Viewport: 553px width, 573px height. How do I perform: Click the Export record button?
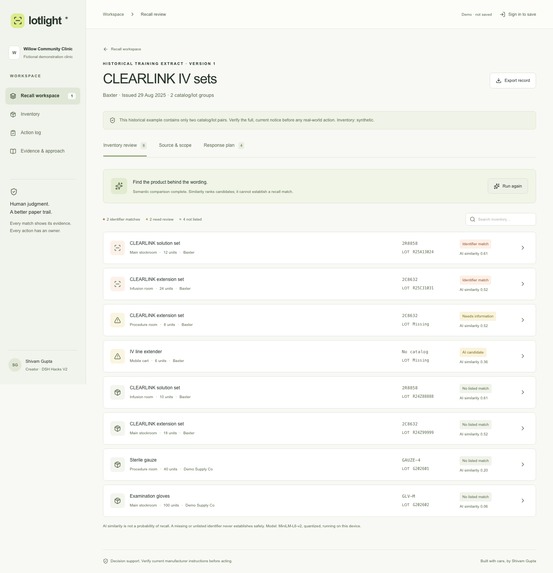coord(512,80)
